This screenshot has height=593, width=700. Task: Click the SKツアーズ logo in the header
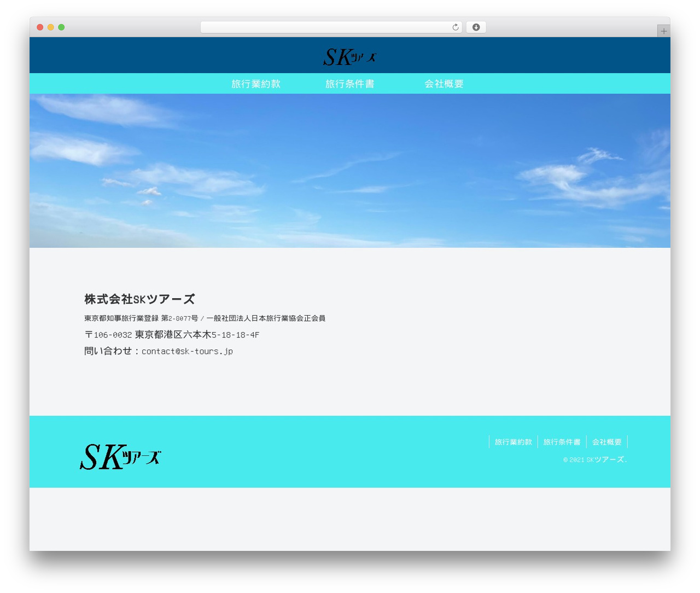(350, 56)
